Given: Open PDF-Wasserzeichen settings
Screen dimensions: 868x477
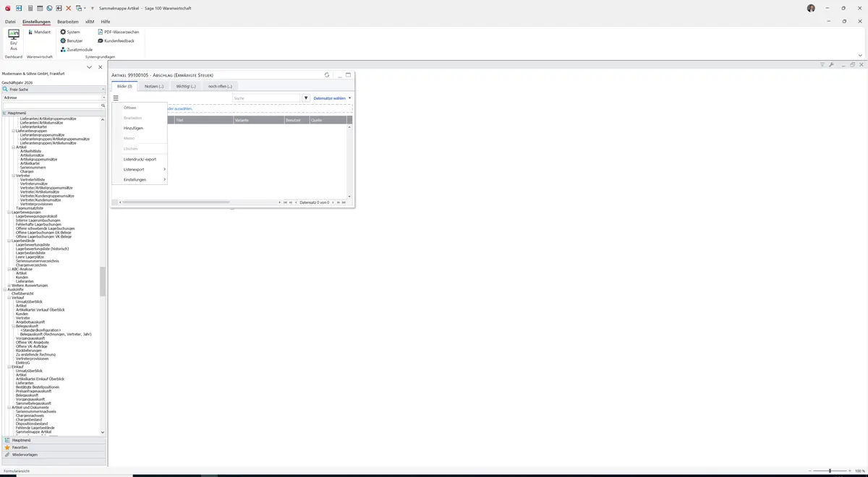Looking at the screenshot, I should point(119,32).
